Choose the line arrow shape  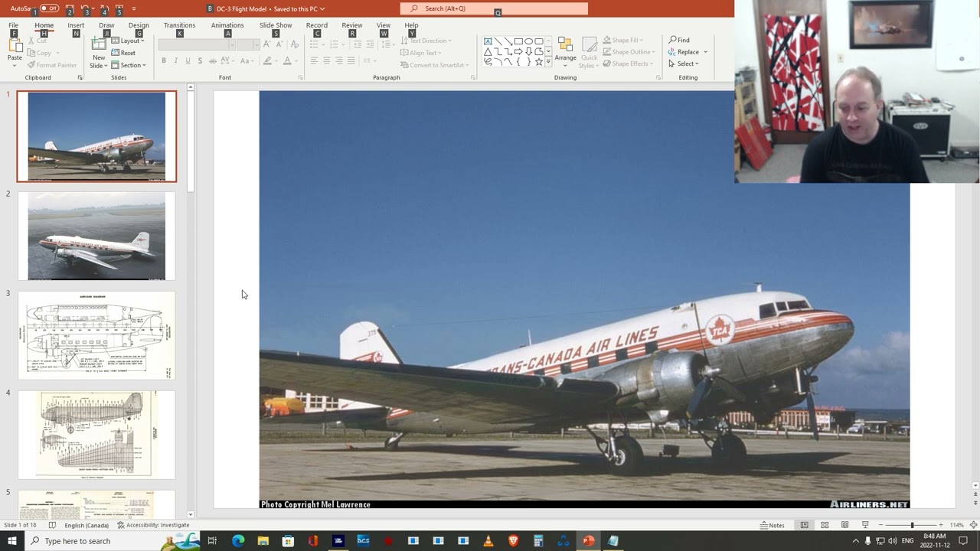pos(508,41)
